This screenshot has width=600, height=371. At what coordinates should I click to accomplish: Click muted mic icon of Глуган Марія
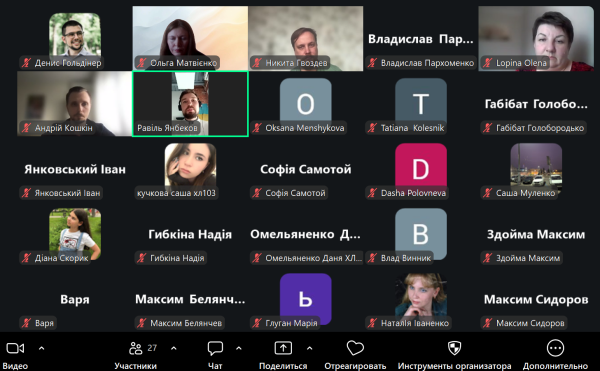[257, 323]
